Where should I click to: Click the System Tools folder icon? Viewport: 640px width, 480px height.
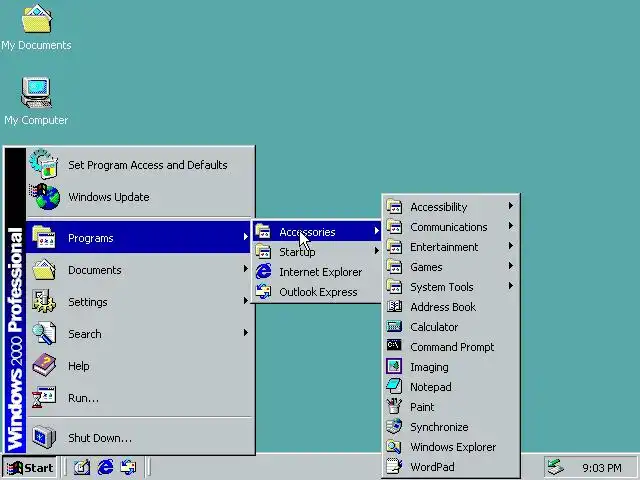pos(394,286)
